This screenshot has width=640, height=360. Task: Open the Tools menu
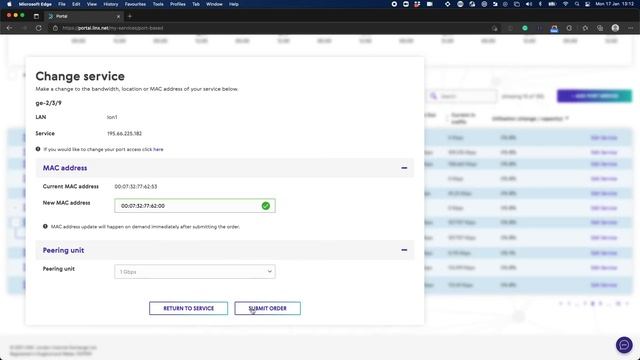158,4
